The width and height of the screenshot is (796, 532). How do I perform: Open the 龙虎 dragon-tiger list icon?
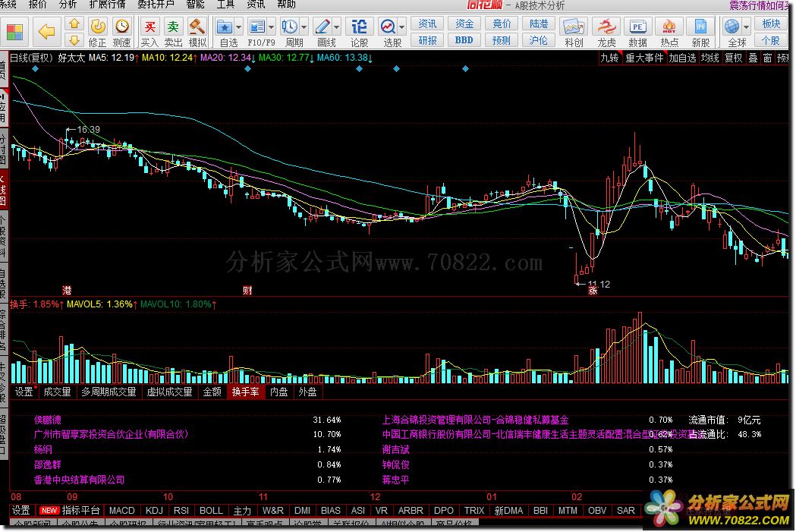[x=606, y=32]
